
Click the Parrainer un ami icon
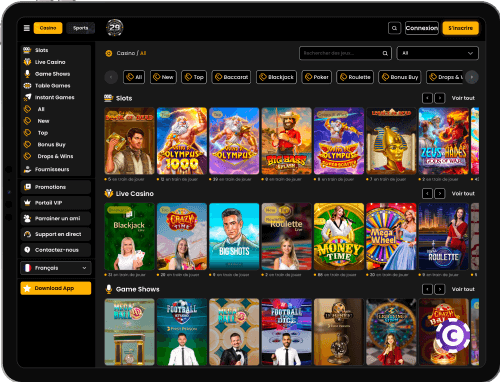click(x=27, y=218)
